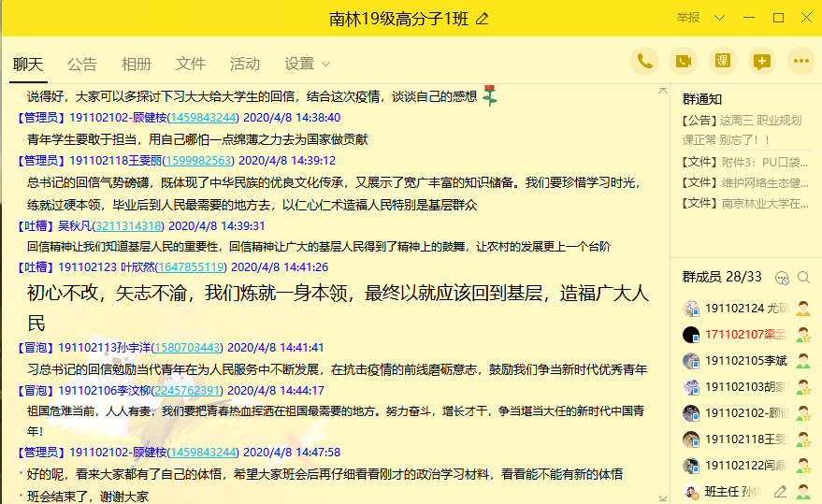Select member 191102105李斌 in the list
This screenshot has height=504, width=822.
pyautogui.click(x=745, y=361)
